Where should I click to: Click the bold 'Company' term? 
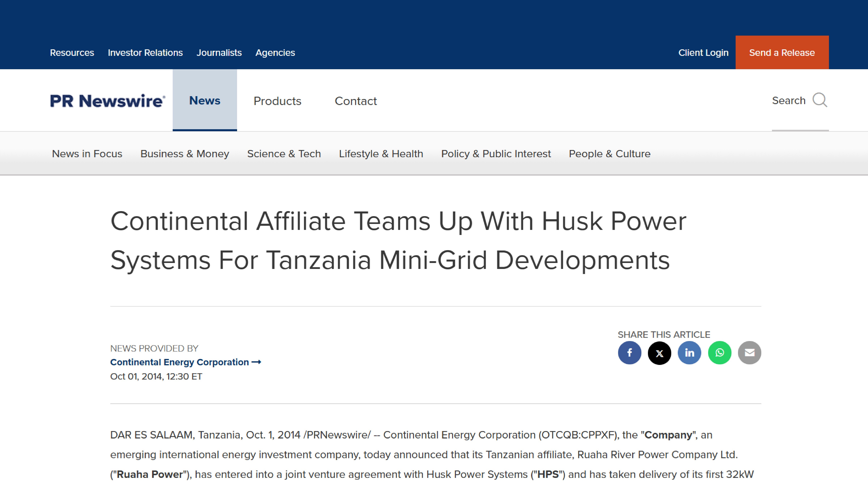668,435
